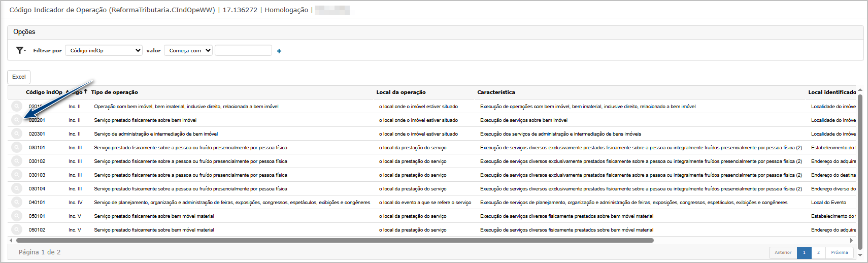The height and width of the screenshot is (263, 868).
Task: Click magnifier icon for row 020201
Action: coord(17,120)
